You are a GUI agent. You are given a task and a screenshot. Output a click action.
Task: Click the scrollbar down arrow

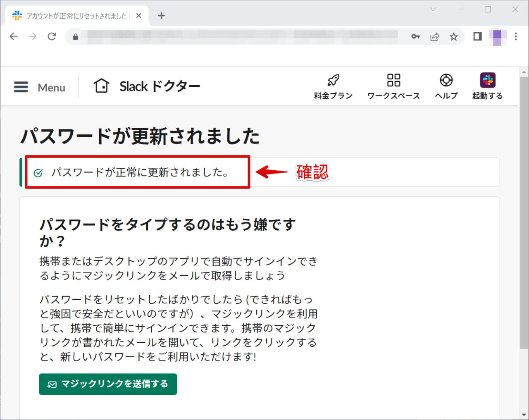pos(524,415)
